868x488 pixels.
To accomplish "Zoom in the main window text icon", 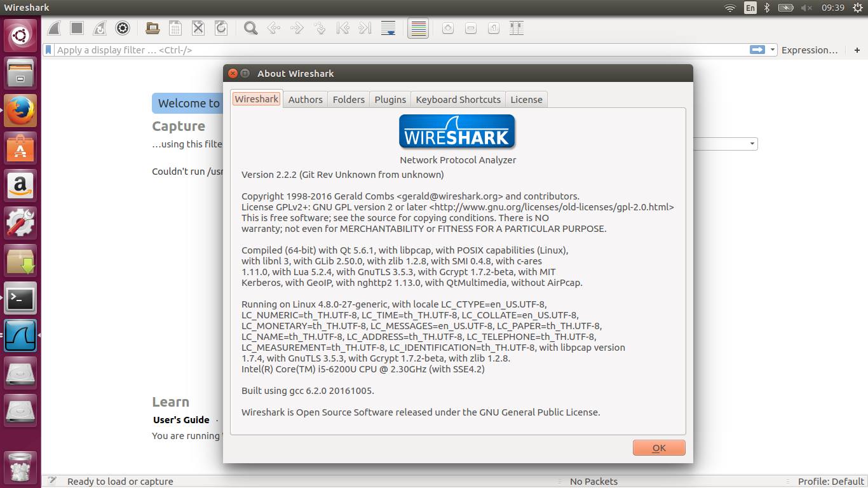I will coord(448,28).
